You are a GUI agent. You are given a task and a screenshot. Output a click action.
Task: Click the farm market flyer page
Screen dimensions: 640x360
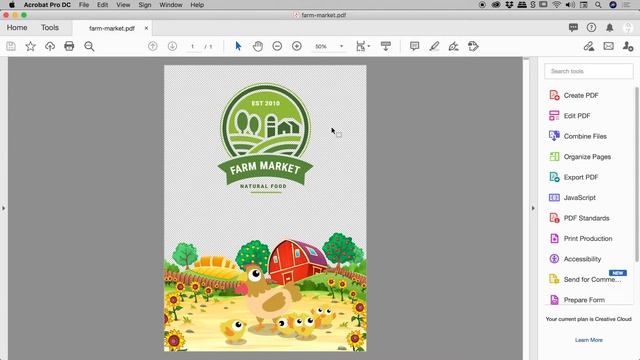[x=265, y=208]
